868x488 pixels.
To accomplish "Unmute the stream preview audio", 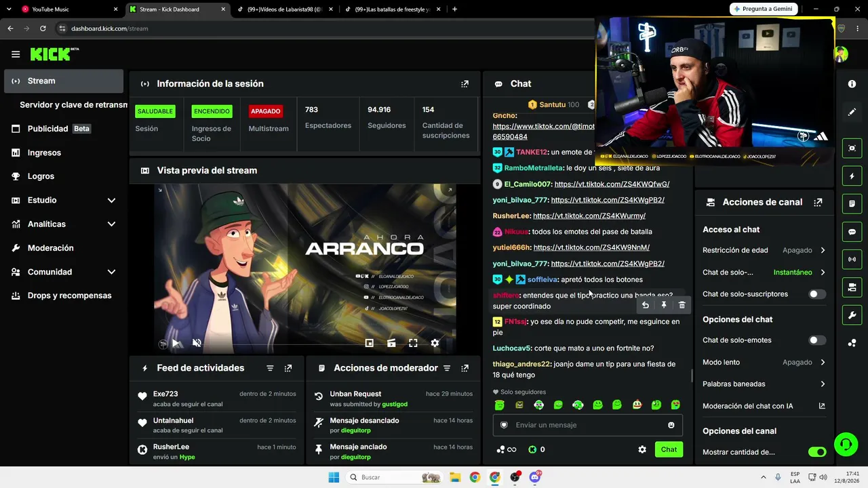I will coord(197,343).
